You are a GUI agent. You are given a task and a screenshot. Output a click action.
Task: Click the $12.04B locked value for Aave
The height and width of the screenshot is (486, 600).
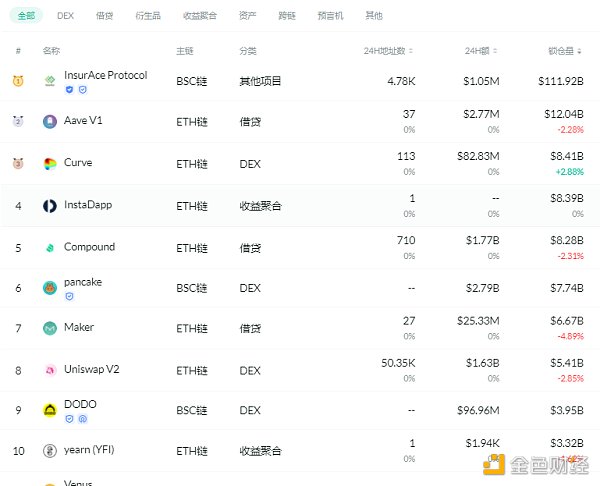[564, 114]
